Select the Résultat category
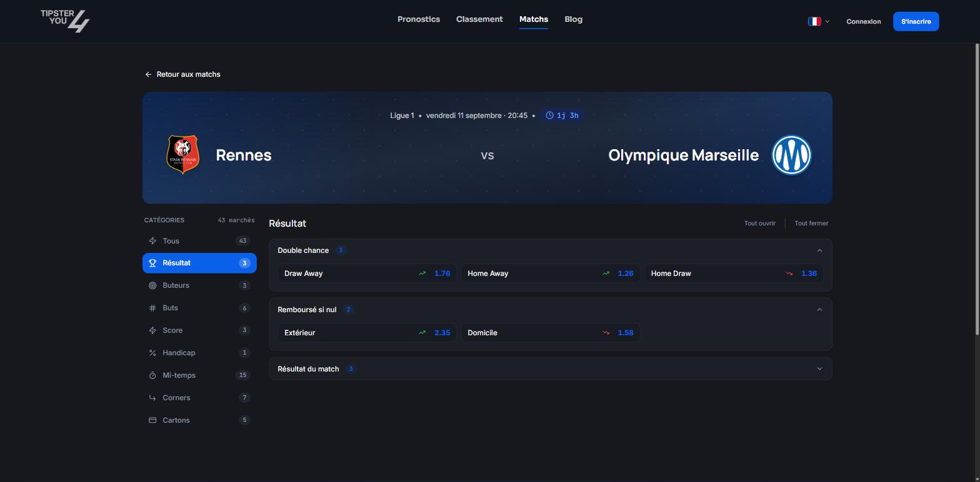980x482 pixels. [199, 263]
